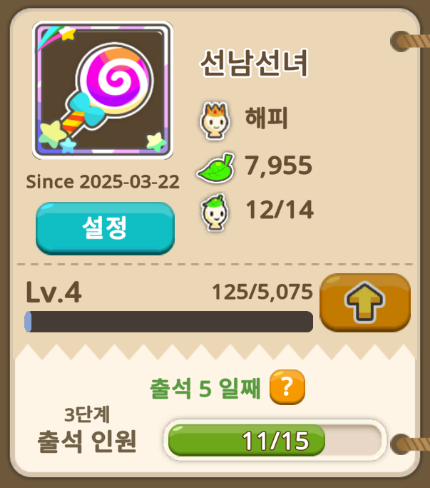Click the 125/5,075 experience text
The height and width of the screenshot is (488, 430).
(x=263, y=292)
